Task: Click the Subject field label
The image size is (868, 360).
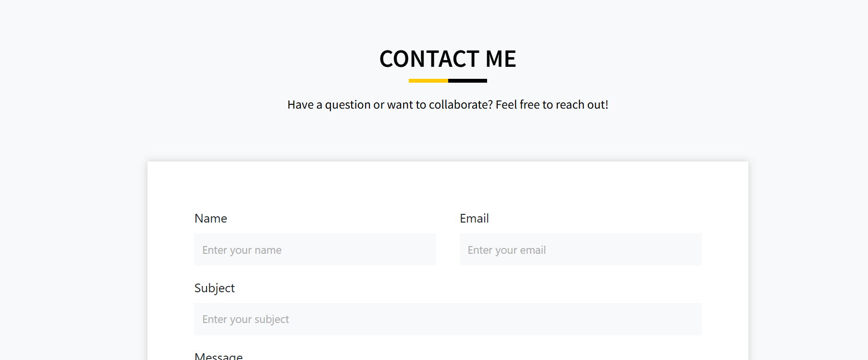Action: click(214, 288)
